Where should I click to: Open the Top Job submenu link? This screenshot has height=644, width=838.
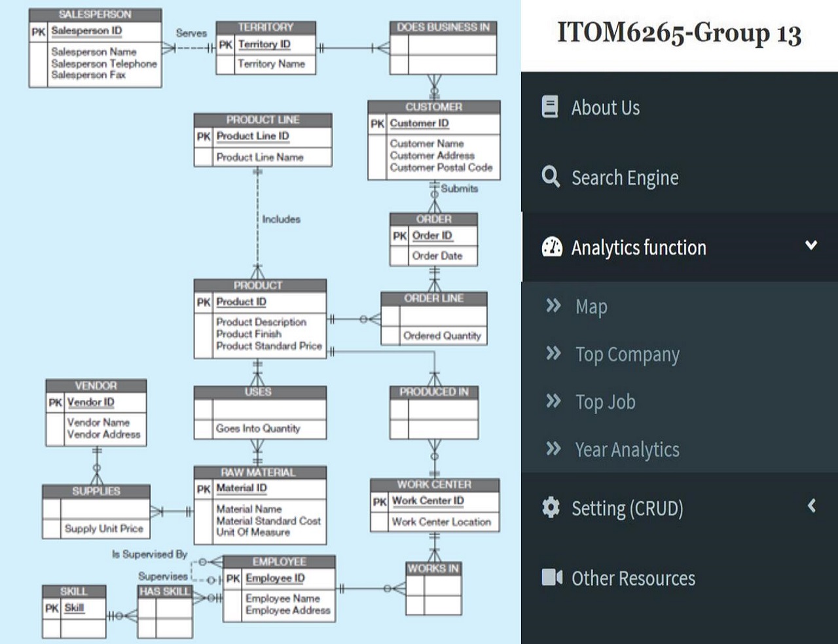605,402
